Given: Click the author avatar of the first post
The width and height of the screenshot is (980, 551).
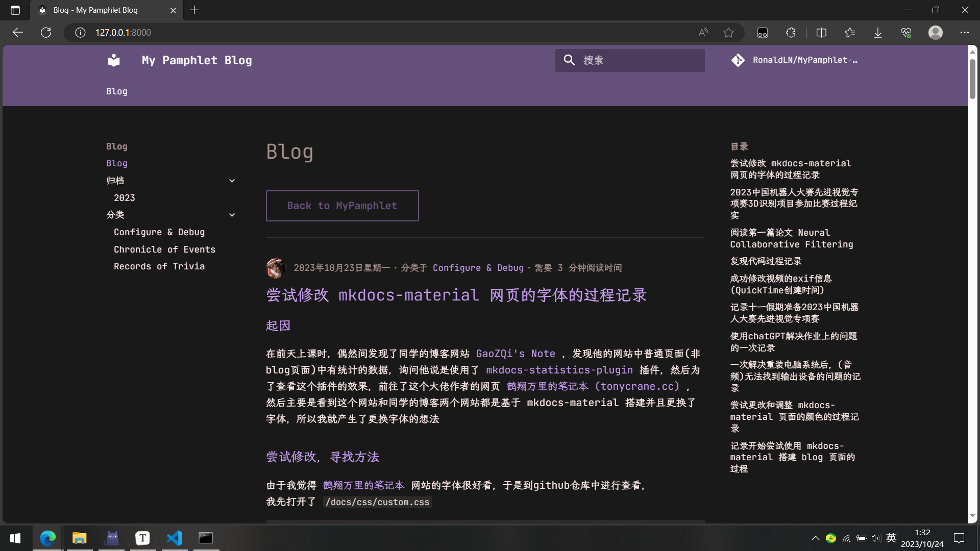Looking at the screenshot, I should [276, 268].
